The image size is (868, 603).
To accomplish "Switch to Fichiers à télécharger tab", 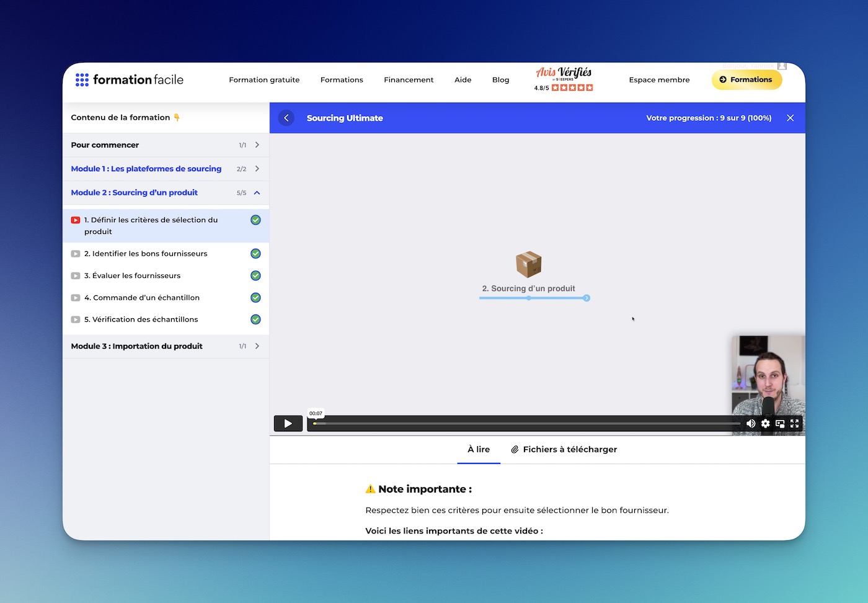I will tap(564, 450).
